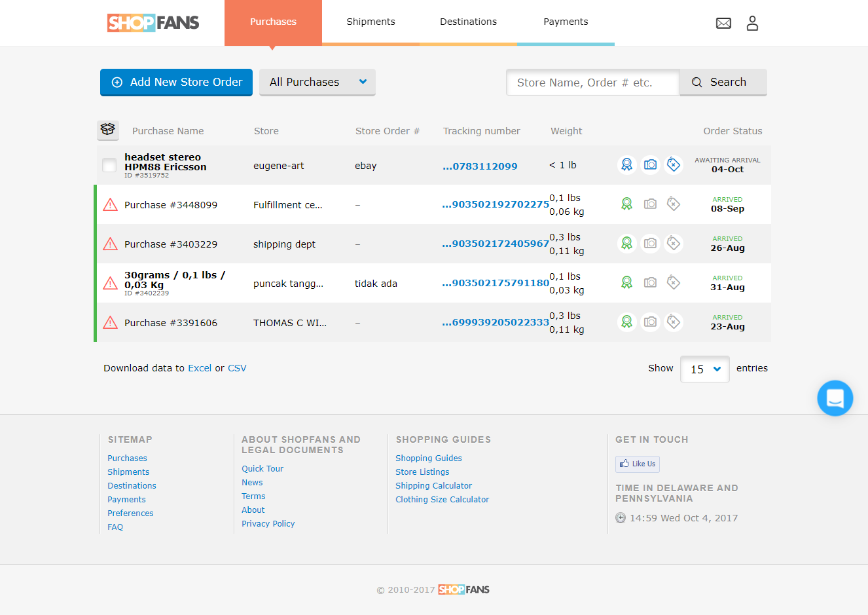
Task: Open Purchases link in footer sitemap
Action: click(127, 458)
